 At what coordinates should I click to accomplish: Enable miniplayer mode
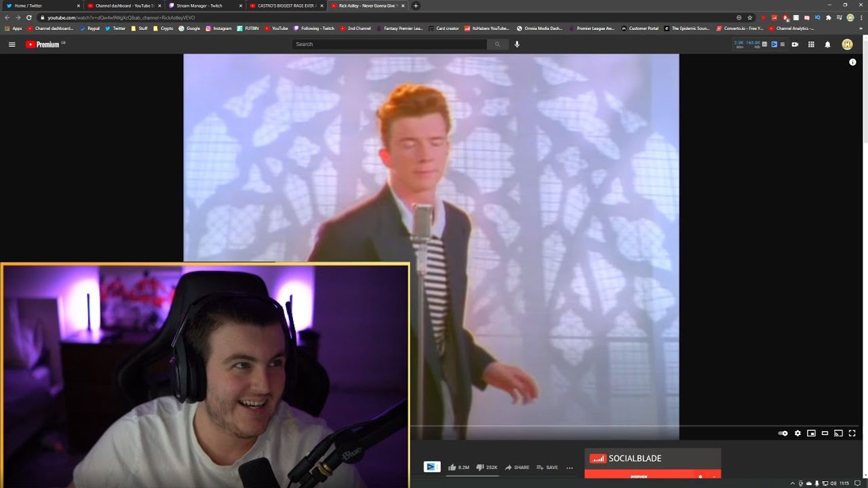tap(811, 433)
